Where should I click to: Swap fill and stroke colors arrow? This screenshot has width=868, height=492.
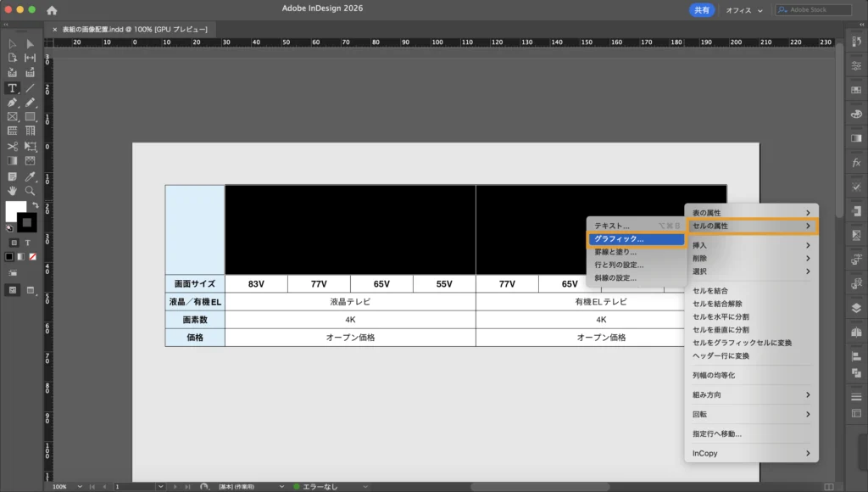pos(35,205)
